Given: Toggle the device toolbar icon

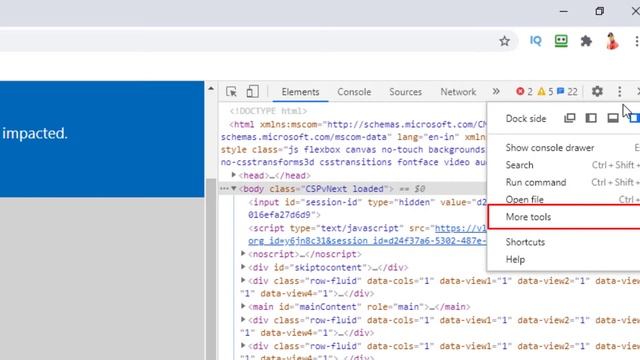Looking at the screenshot, I should 252,91.
